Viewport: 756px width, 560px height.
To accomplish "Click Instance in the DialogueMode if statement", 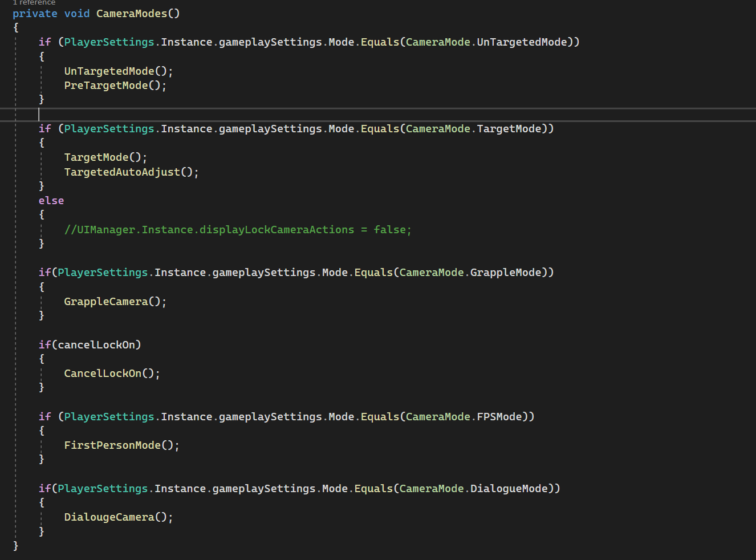I will coord(180,489).
